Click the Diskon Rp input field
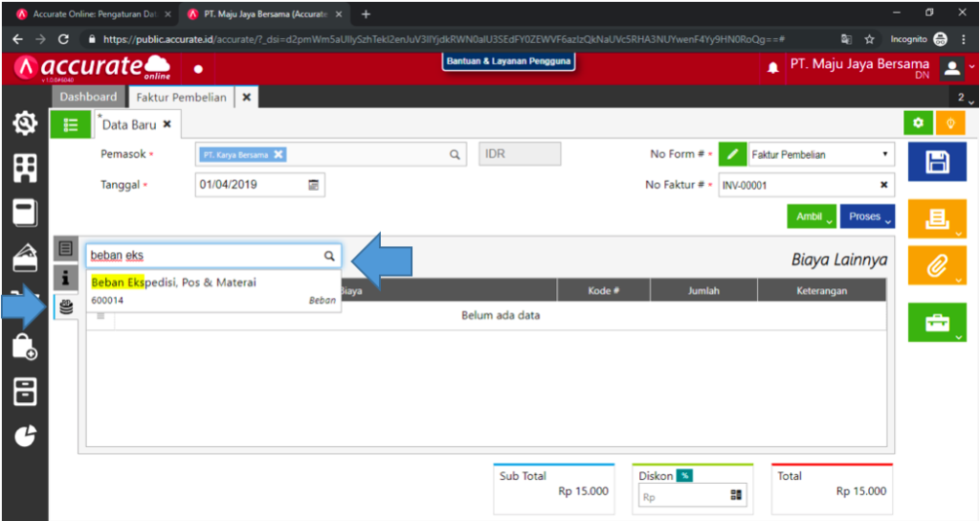 pyautogui.click(x=692, y=496)
